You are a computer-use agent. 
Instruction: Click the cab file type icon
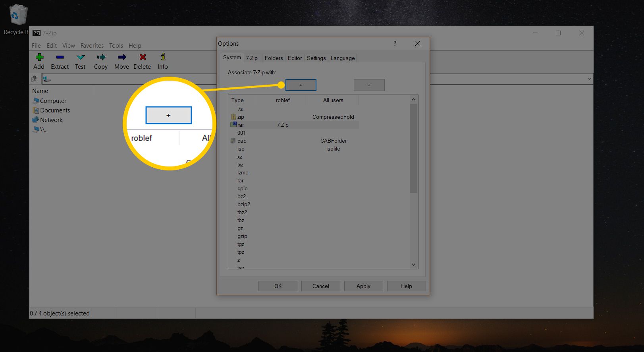(x=233, y=141)
